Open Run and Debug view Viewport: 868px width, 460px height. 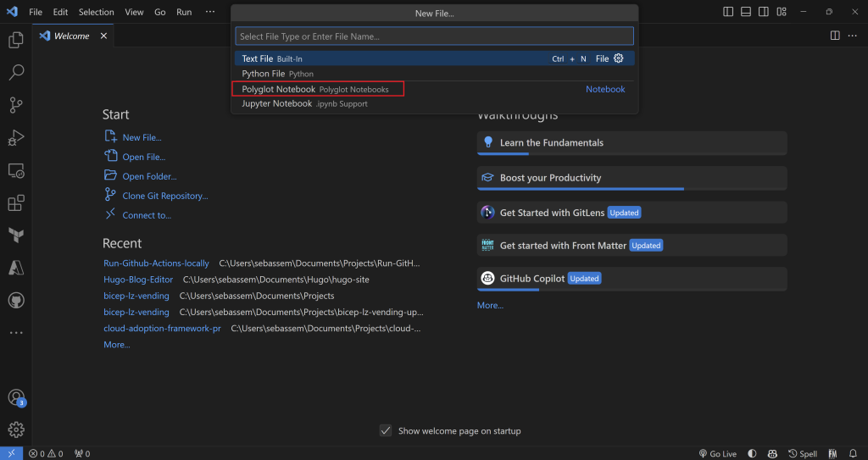click(15, 138)
